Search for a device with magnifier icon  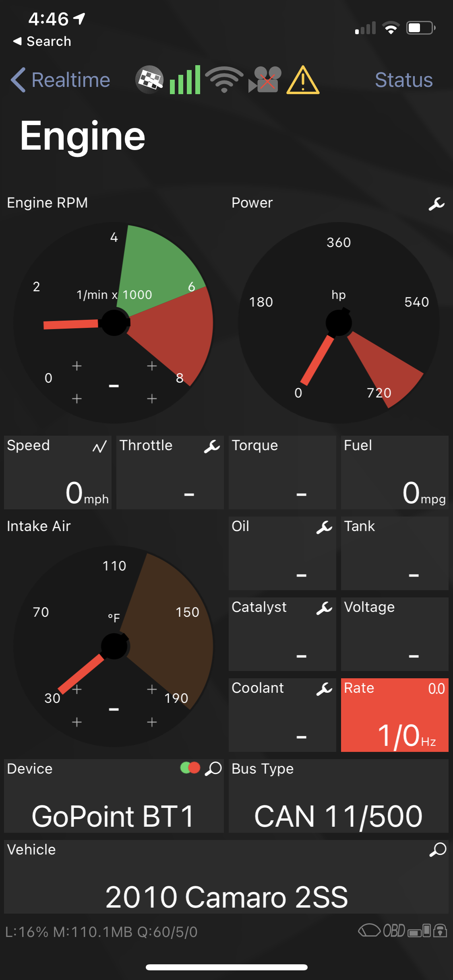point(214,768)
